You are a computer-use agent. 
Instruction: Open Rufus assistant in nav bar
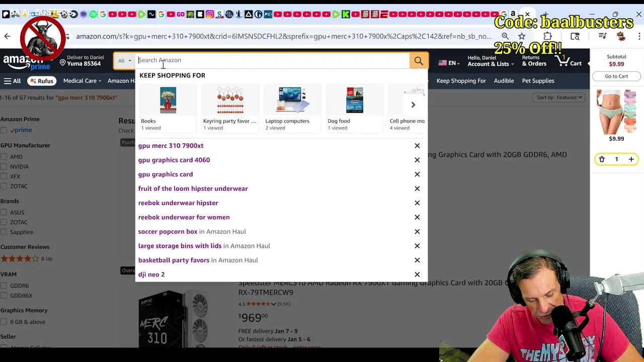coord(42,81)
